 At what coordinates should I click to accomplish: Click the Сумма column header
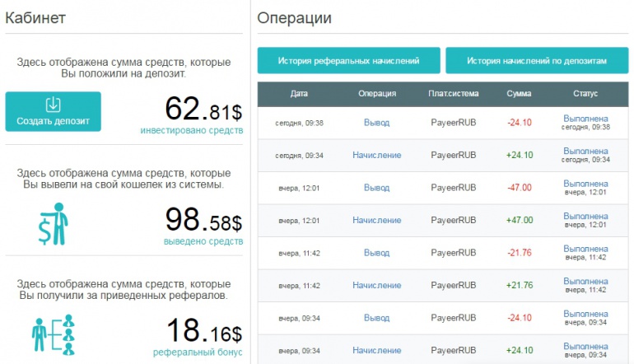coord(519,94)
